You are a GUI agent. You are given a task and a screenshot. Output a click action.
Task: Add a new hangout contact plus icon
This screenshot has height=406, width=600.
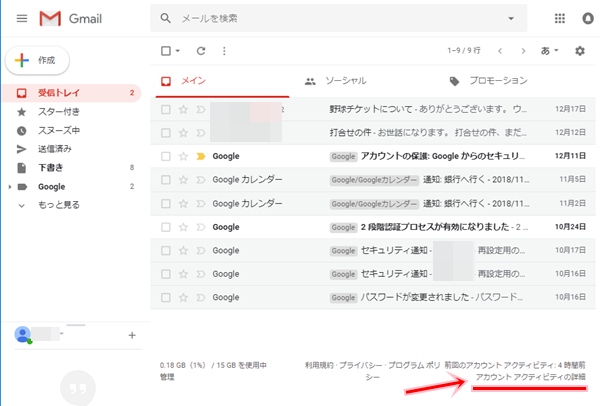pos(132,335)
